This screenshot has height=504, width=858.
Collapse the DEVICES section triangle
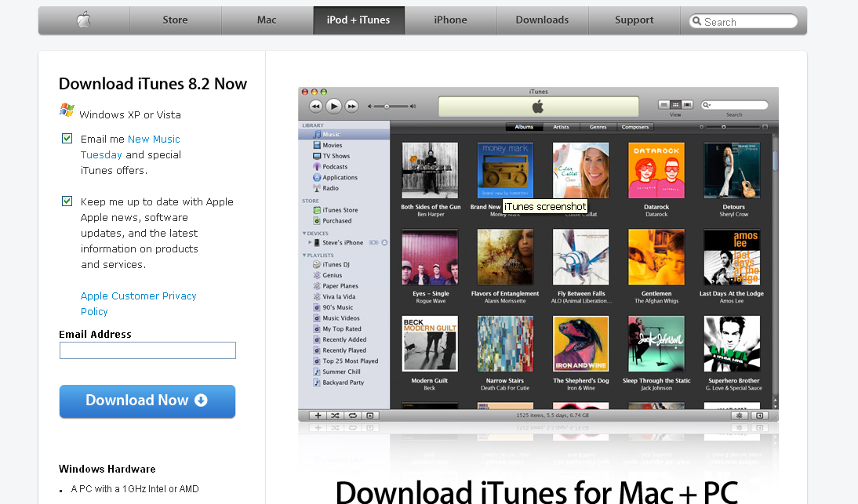tap(304, 234)
